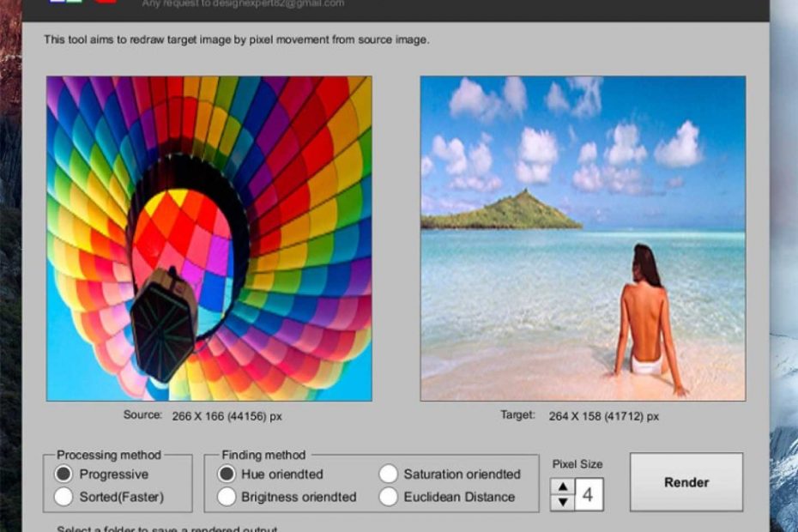
Task: Enable Brightness oriented finding method
Action: (227, 497)
